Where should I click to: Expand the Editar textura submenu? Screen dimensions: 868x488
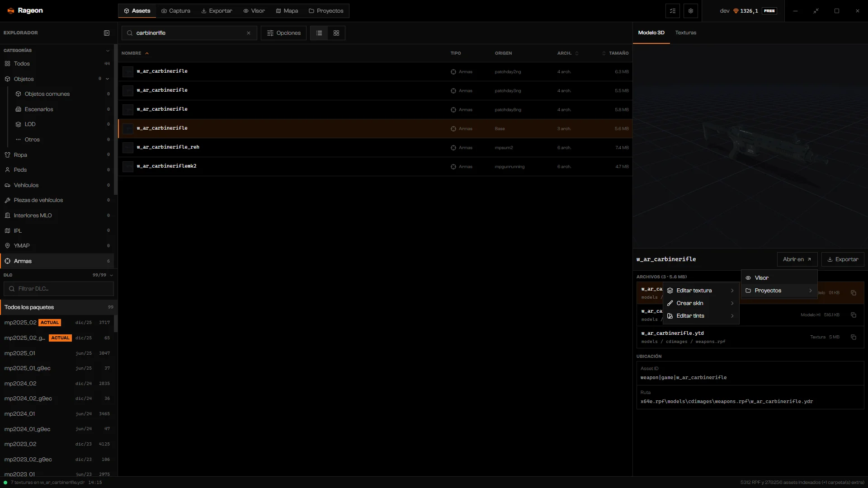[701, 291]
